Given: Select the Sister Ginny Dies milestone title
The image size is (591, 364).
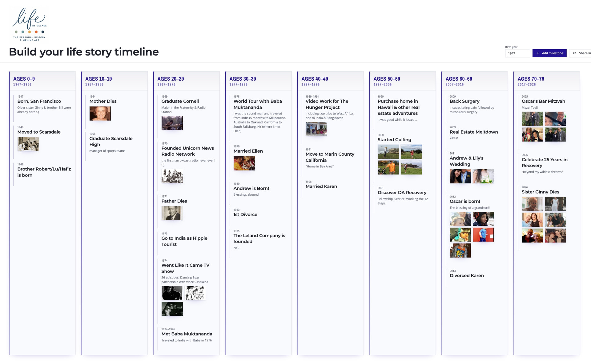Looking at the screenshot, I should pos(540,192).
